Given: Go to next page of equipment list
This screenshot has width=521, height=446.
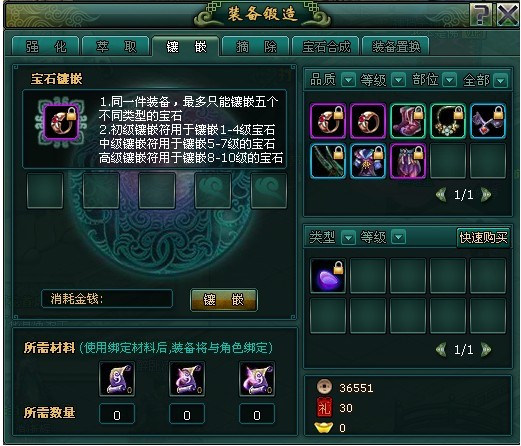Looking at the screenshot, I should [486, 195].
